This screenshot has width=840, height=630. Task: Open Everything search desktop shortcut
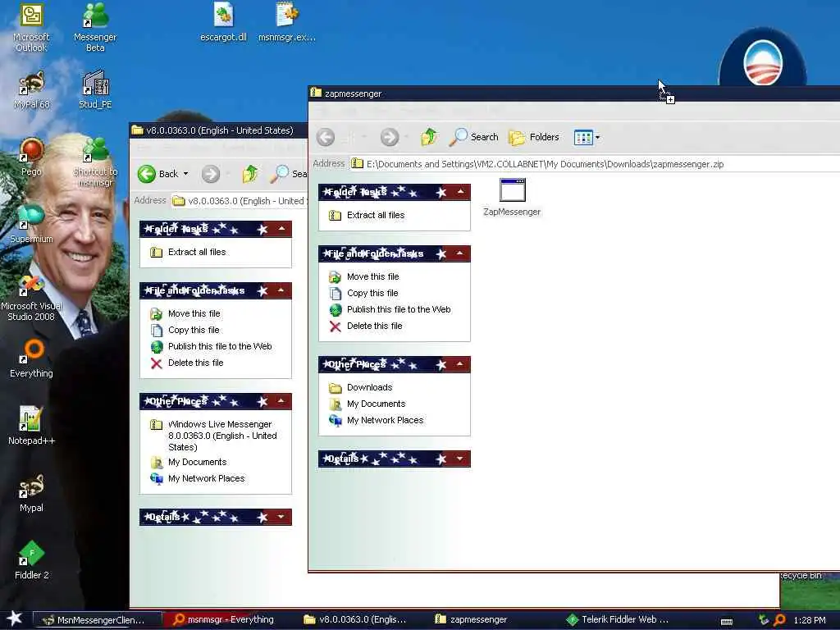pos(31,359)
